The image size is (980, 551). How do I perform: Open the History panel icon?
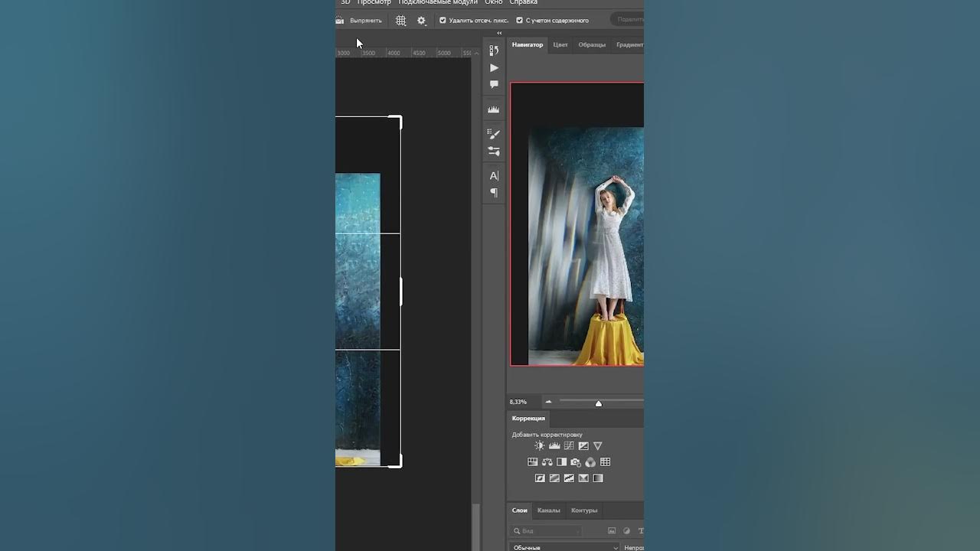point(494,51)
